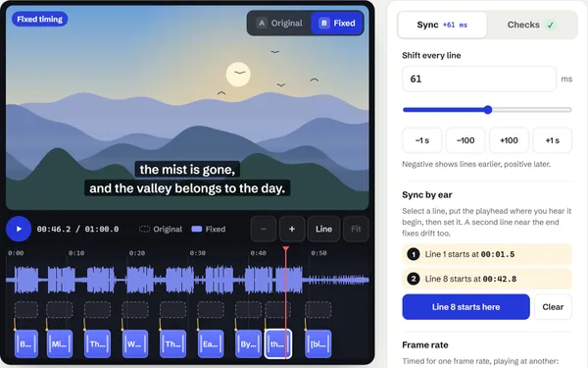This screenshot has width=588, height=368.
Task: Select the 'By...' subtitle block on timeline
Action: pos(248,343)
